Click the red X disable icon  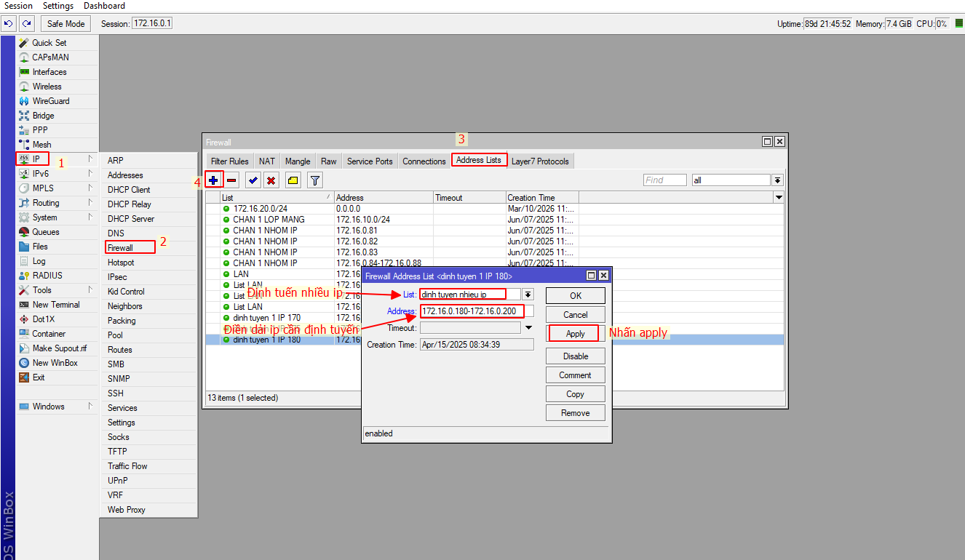pyautogui.click(x=271, y=180)
